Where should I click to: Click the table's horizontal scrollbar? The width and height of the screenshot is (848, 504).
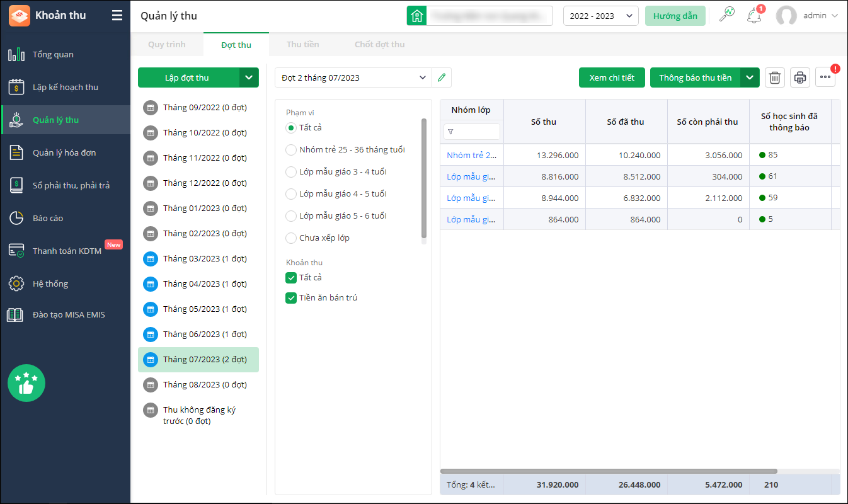608,471
